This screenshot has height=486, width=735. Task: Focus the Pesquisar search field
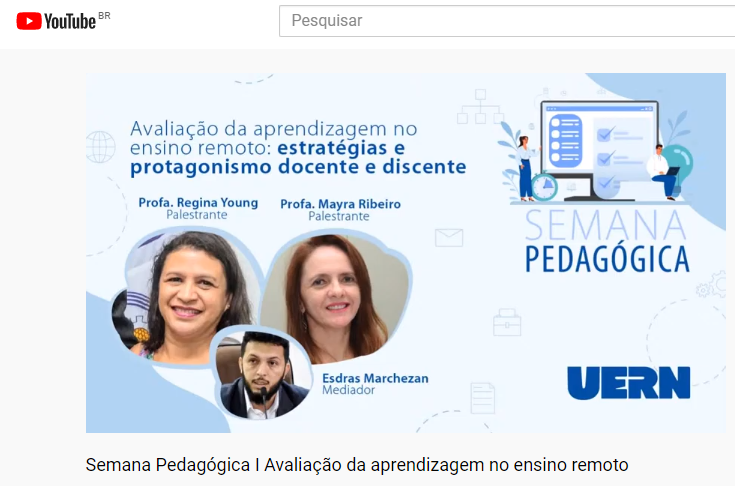507,21
